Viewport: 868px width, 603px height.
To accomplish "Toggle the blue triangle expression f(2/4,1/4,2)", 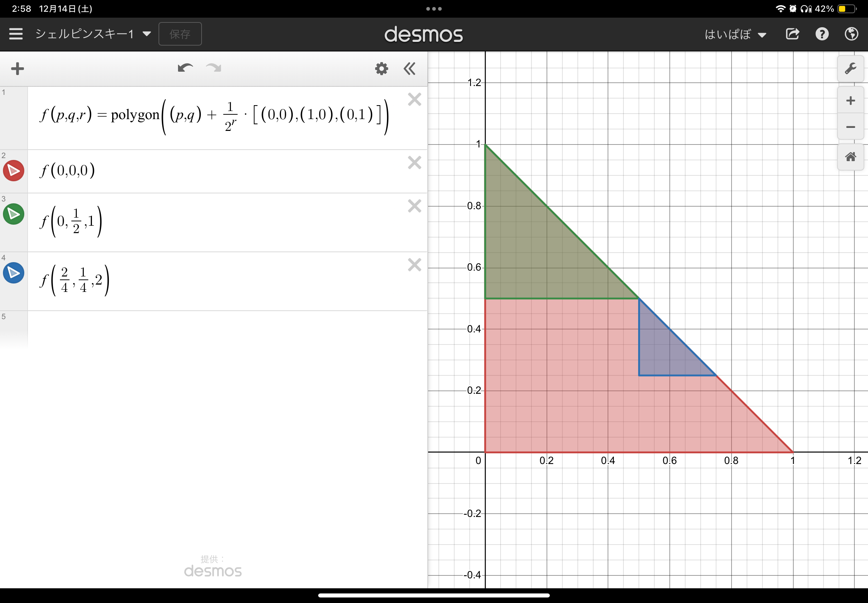I will point(14,272).
